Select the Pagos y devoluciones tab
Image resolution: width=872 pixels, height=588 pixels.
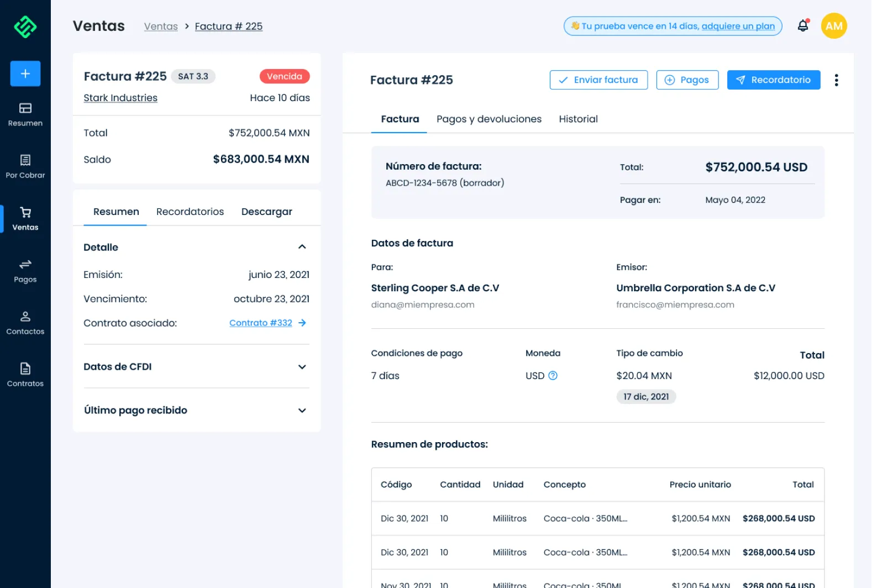point(489,119)
